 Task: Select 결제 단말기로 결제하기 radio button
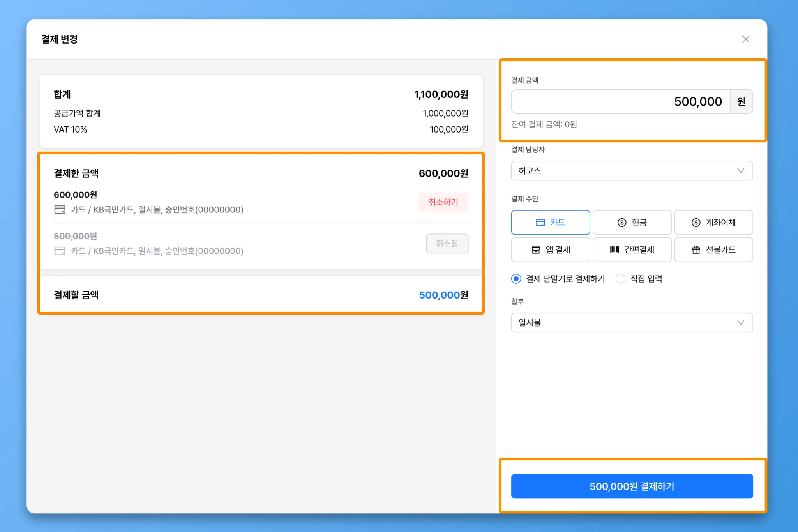coord(516,279)
